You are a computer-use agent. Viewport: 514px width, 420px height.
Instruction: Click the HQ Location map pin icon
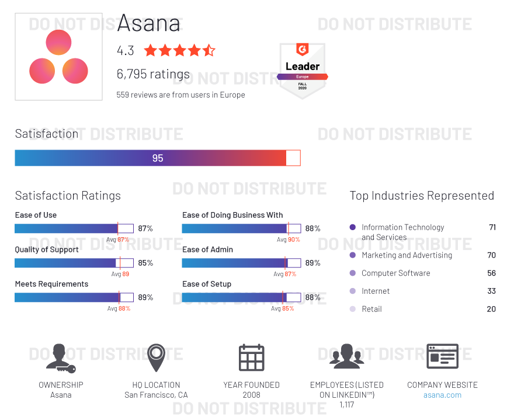pos(155,357)
